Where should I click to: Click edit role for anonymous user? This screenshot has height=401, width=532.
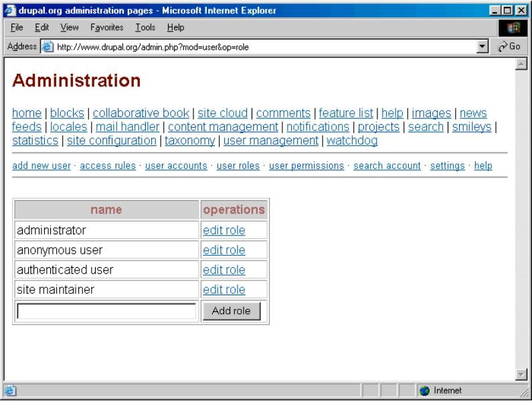[x=224, y=250]
